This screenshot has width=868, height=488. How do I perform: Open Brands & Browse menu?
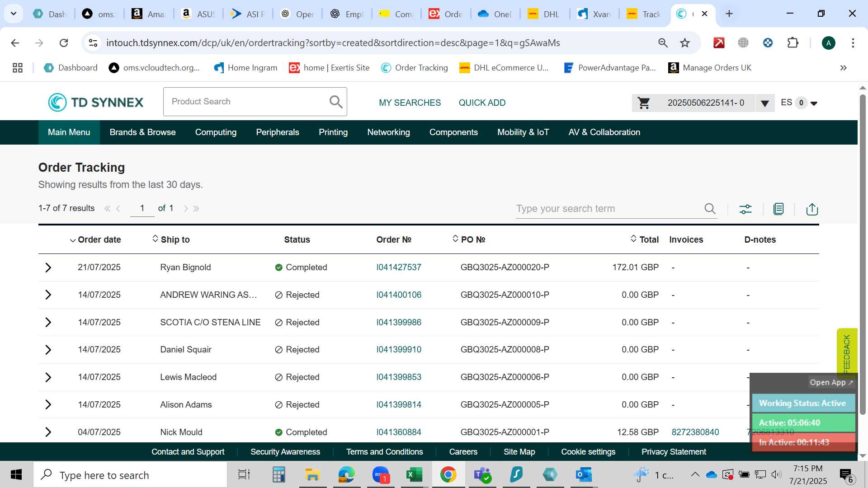142,132
